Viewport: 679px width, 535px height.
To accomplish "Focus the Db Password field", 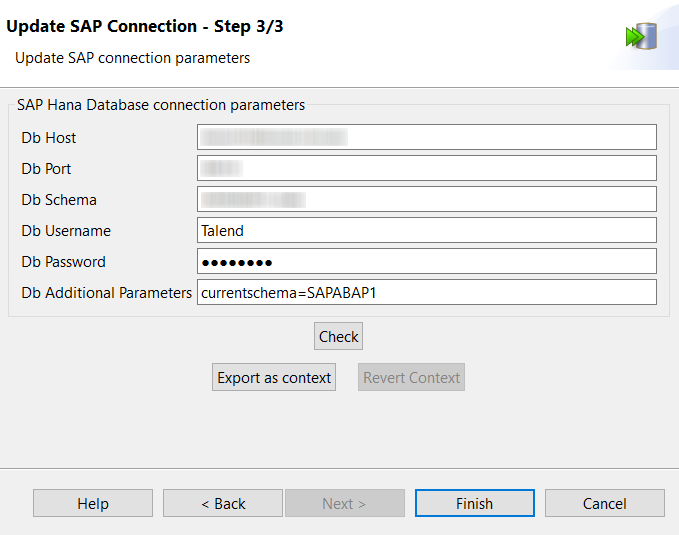I will (426, 261).
